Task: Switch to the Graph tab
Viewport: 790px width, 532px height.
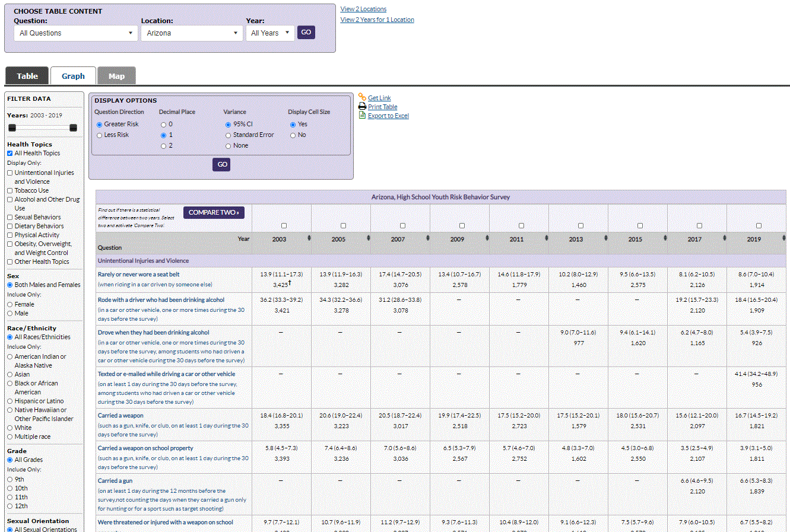Action: pos(73,76)
